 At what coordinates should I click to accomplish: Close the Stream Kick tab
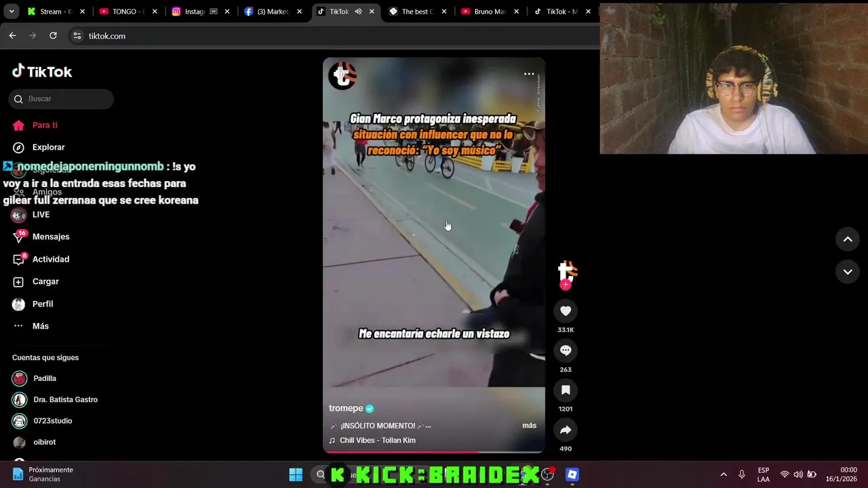click(82, 12)
